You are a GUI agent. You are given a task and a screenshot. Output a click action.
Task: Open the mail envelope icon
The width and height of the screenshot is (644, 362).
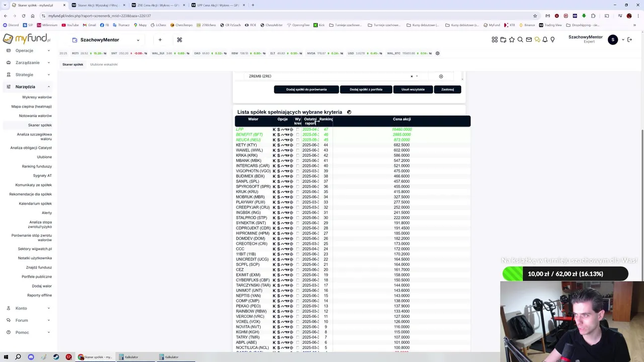[529, 40]
